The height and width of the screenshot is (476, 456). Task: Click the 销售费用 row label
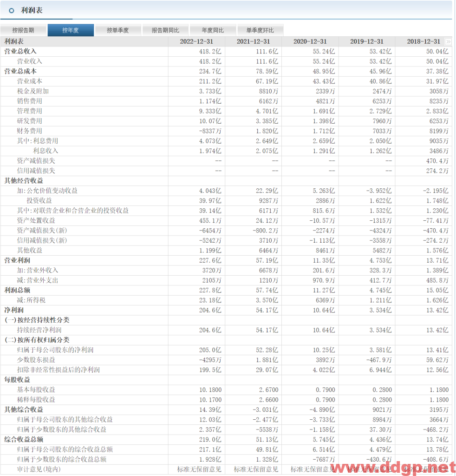point(29,101)
